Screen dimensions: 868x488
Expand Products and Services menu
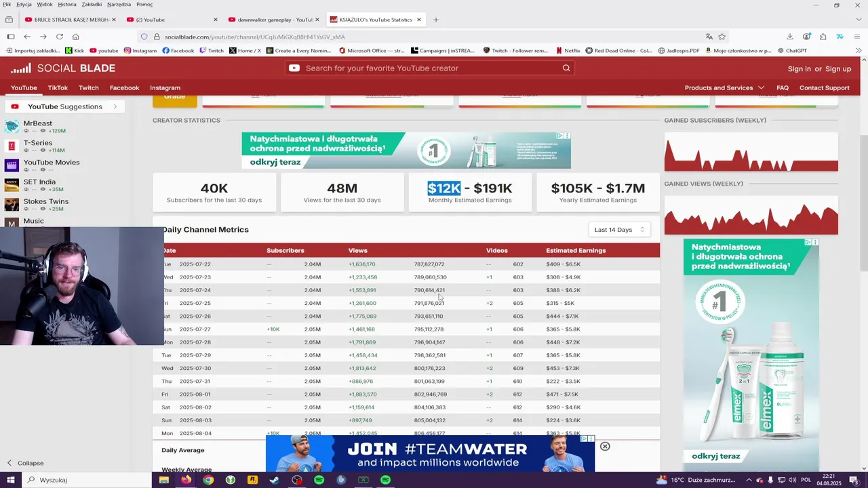coord(724,87)
